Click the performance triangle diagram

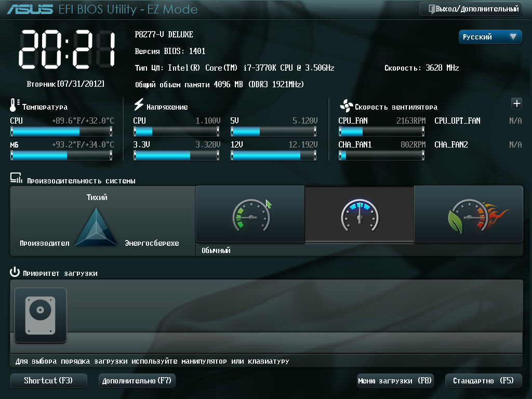96,227
